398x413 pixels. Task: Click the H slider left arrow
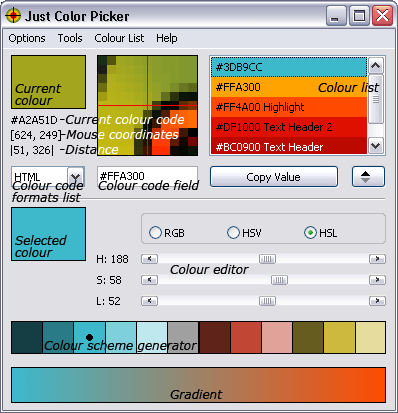149,259
